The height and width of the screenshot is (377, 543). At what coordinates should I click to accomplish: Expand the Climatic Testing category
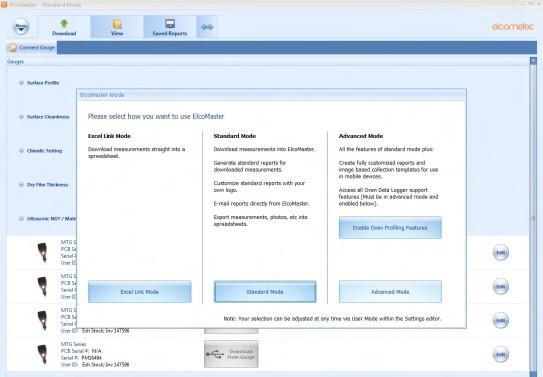[21, 151]
